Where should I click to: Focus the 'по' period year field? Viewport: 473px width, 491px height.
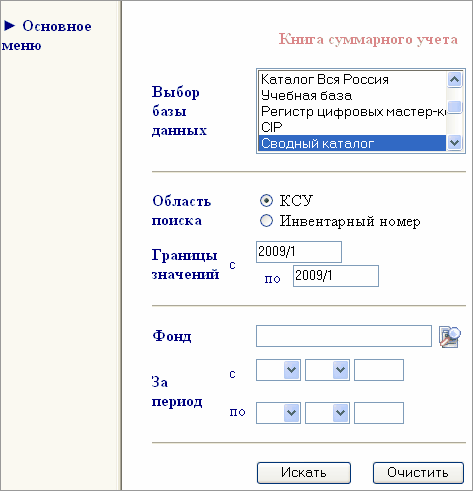(x=379, y=413)
